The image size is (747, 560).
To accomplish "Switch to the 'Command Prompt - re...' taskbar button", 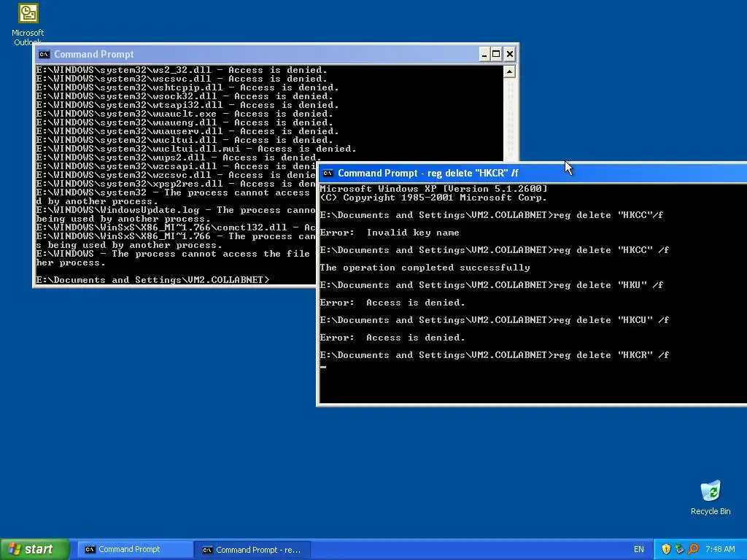I will tap(252, 550).
